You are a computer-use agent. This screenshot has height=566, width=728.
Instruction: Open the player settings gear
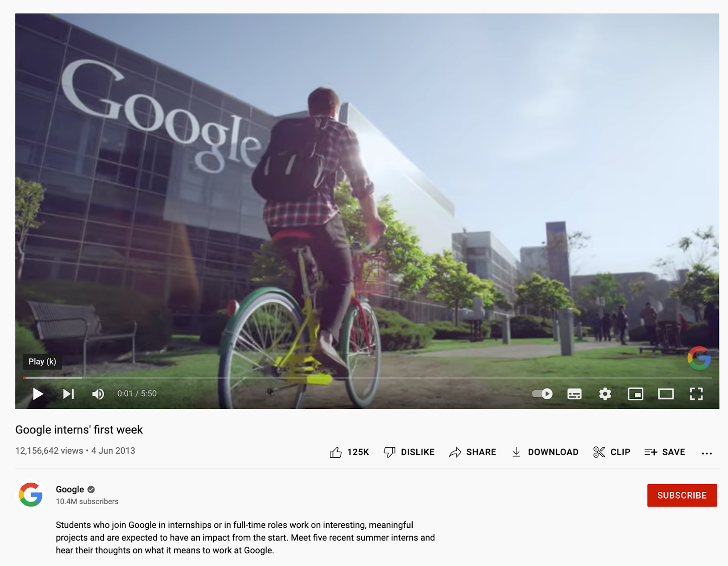click(x=605, y=394)
